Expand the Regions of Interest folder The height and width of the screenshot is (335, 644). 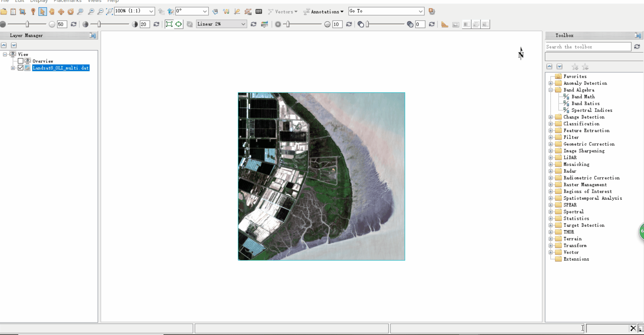tap(551, 192)
